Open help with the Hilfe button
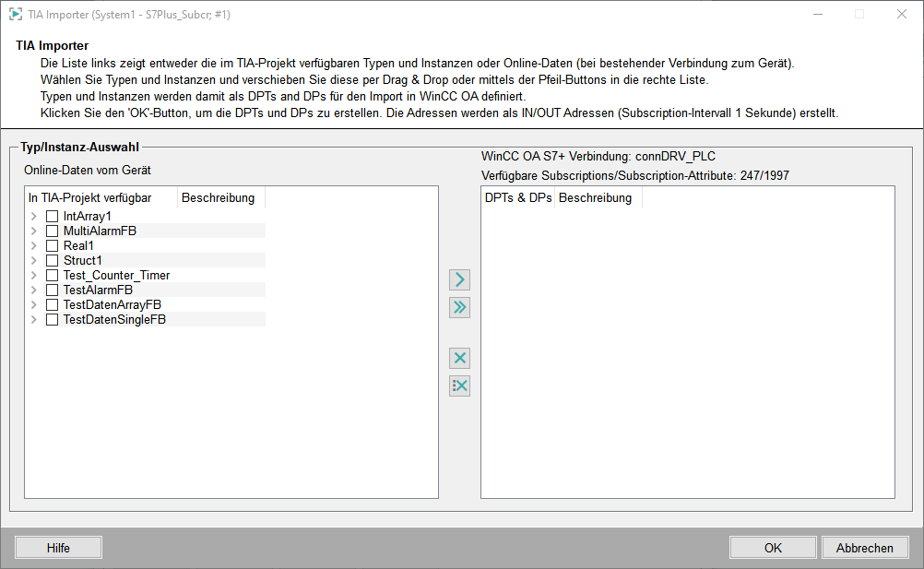 coord(58,548)
